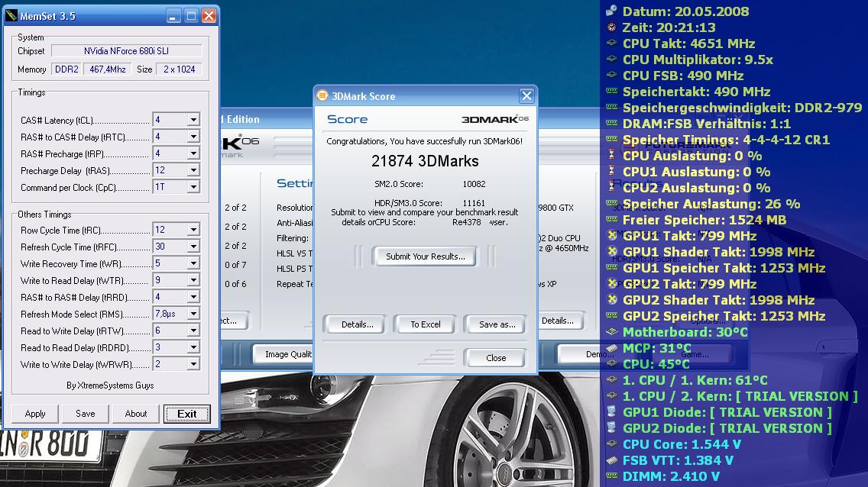Click the DDR2 memory type field
Image resolution: width=868 pixels, height=487 pixels.
(66, 69)
